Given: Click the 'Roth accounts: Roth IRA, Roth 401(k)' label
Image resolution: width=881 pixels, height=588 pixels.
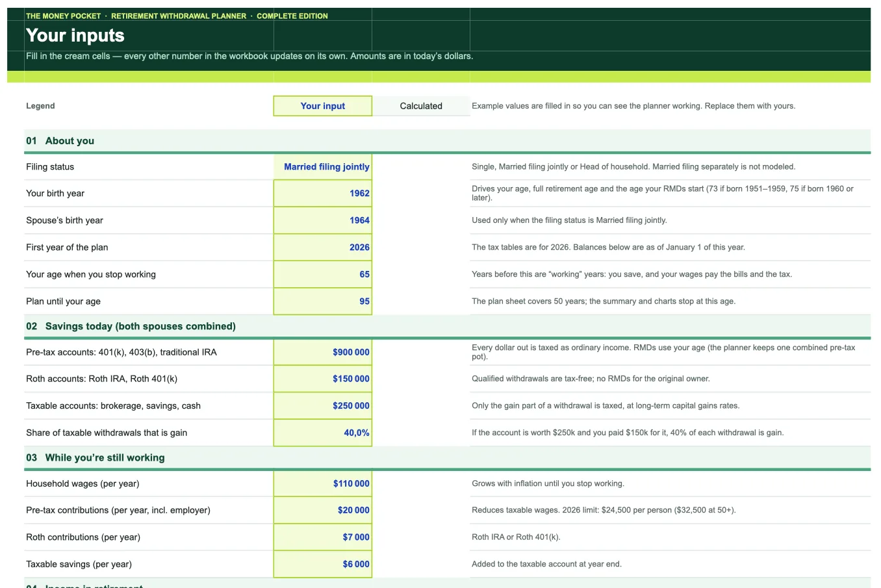Looking at the screenshot, I should point(101,379).
